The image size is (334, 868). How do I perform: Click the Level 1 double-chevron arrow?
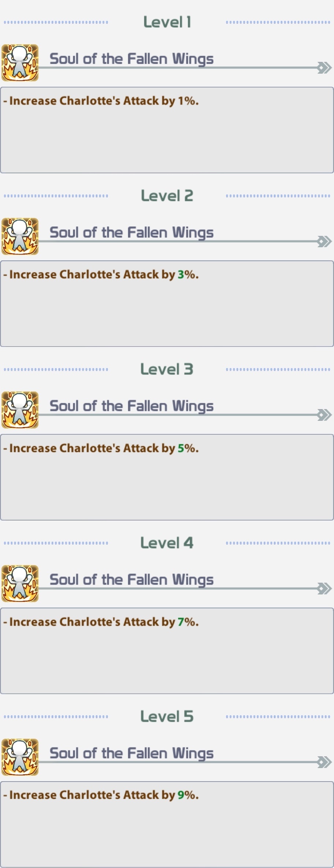[x=324, y=68]
